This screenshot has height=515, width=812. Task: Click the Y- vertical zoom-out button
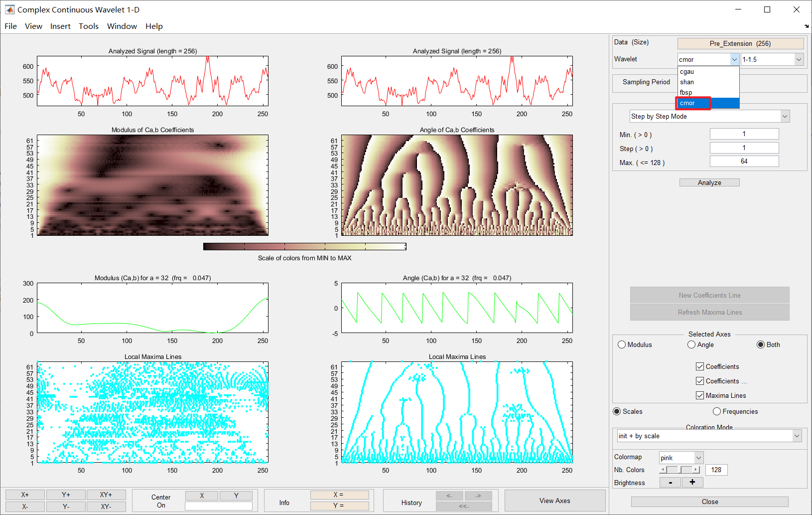(x=66, y=507)
